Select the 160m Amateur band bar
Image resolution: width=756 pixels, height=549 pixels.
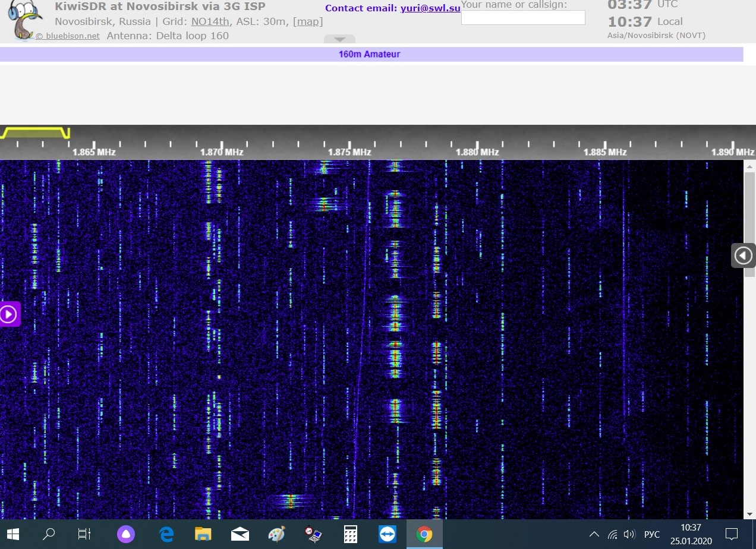tap(370, 54)
